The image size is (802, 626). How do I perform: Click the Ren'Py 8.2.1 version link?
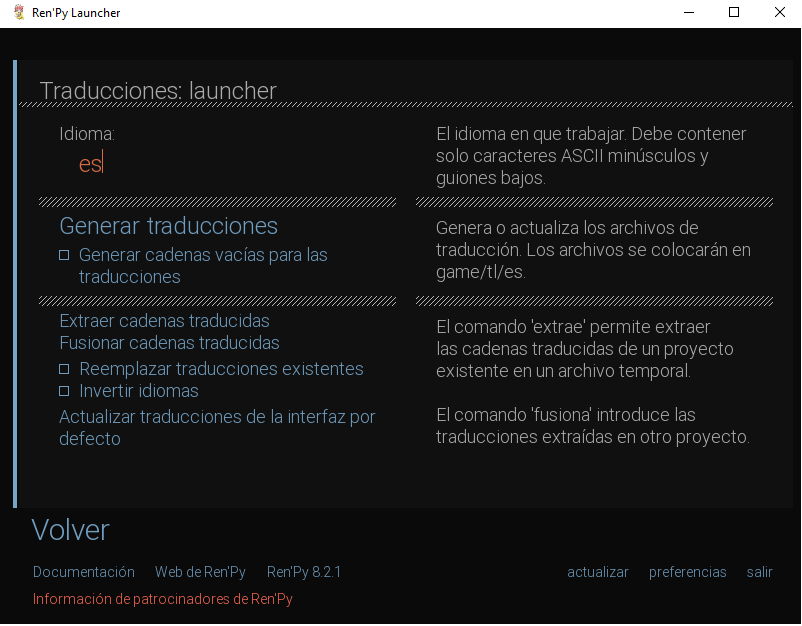pos(304,572)
